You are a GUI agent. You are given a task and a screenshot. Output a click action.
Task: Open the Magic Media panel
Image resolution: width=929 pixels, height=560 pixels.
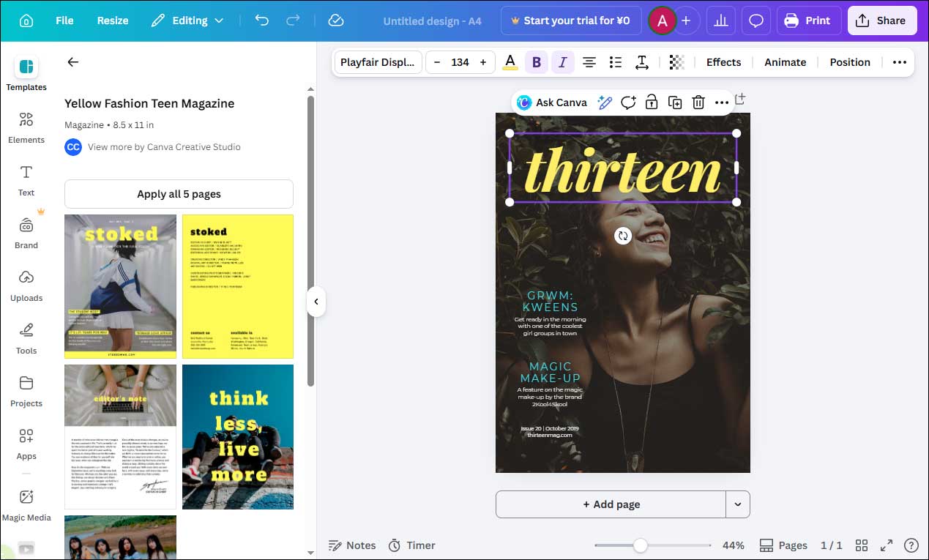(26, 505)
